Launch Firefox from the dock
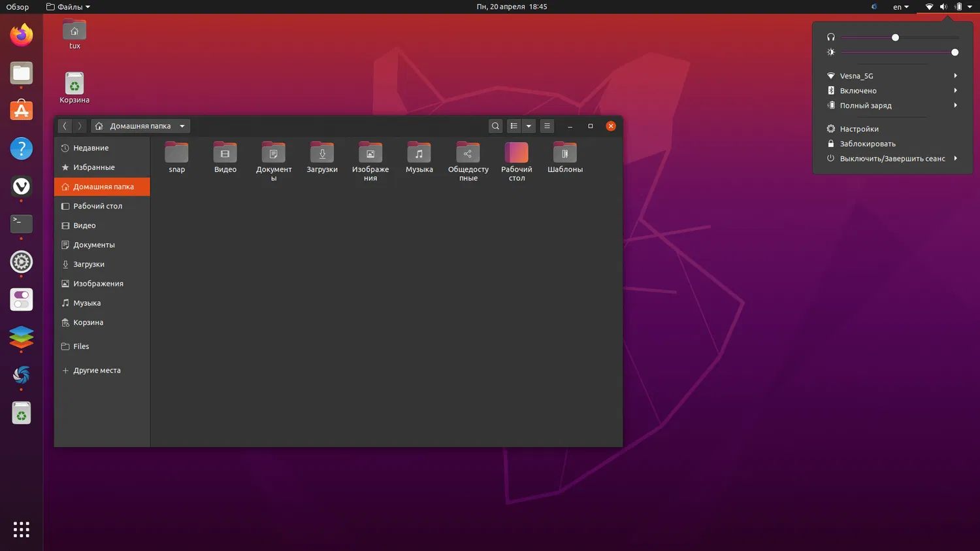This screenshot has width=980, height=551. [22, 35]
